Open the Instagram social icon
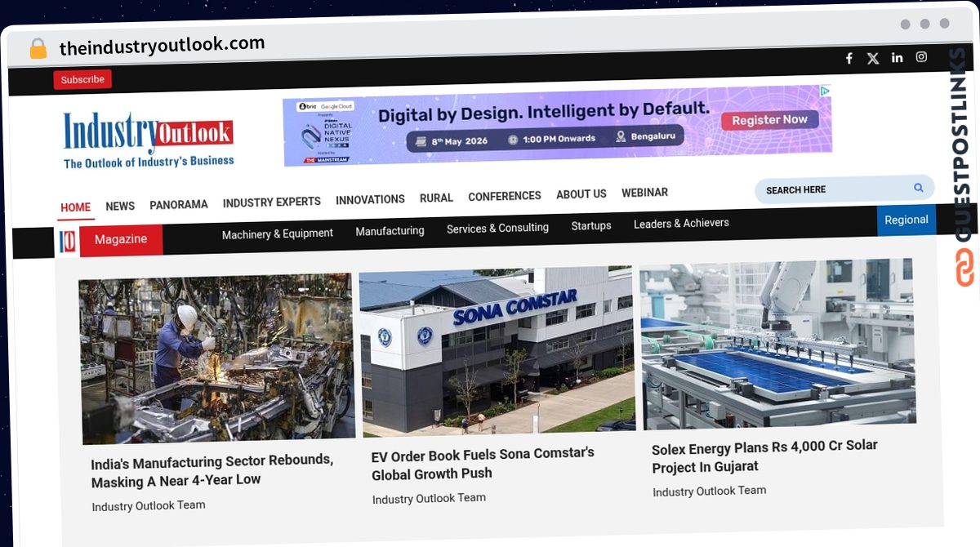 coord(921,56)
